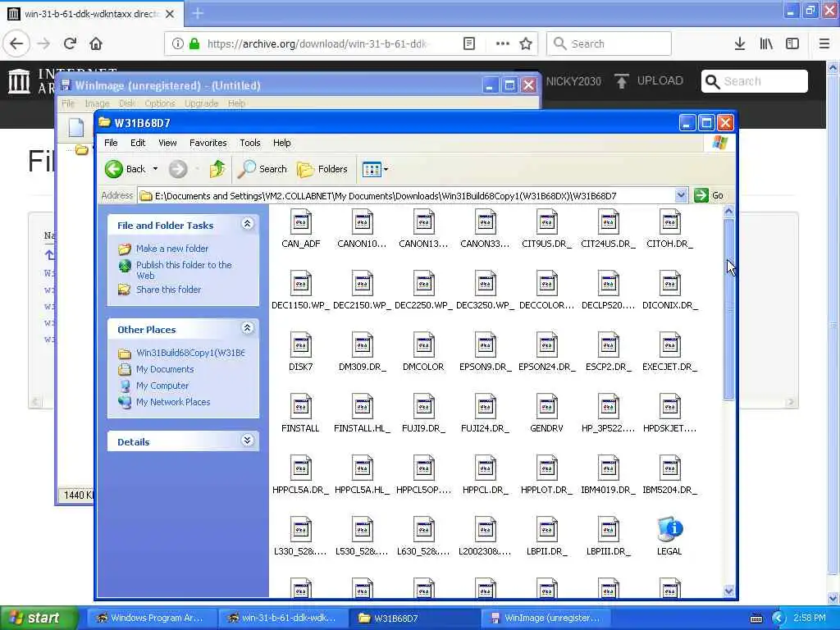Select the DISK7 file icon

pos(300,345)
